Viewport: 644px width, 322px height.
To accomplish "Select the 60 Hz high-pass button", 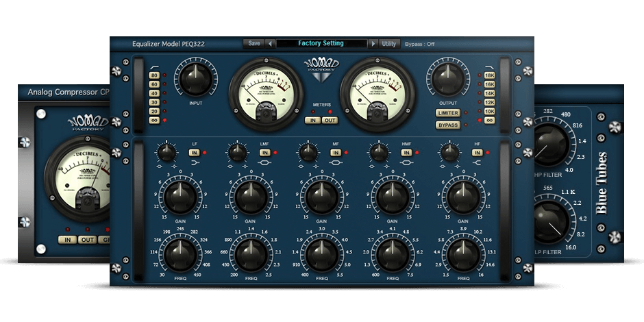I will coord(154,84).
